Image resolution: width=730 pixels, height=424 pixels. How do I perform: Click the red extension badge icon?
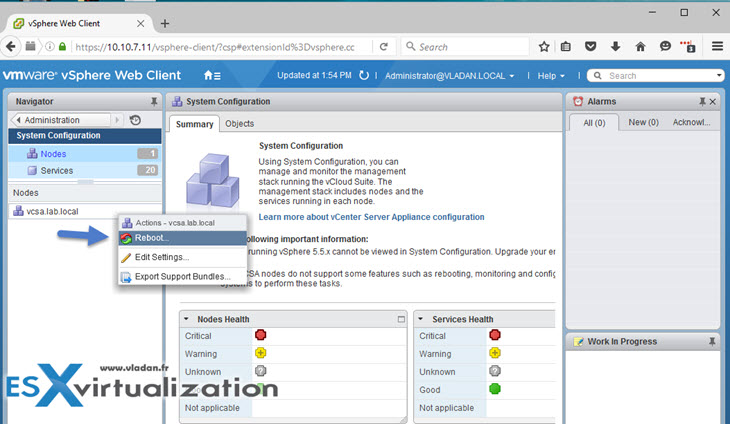[688, 47]
